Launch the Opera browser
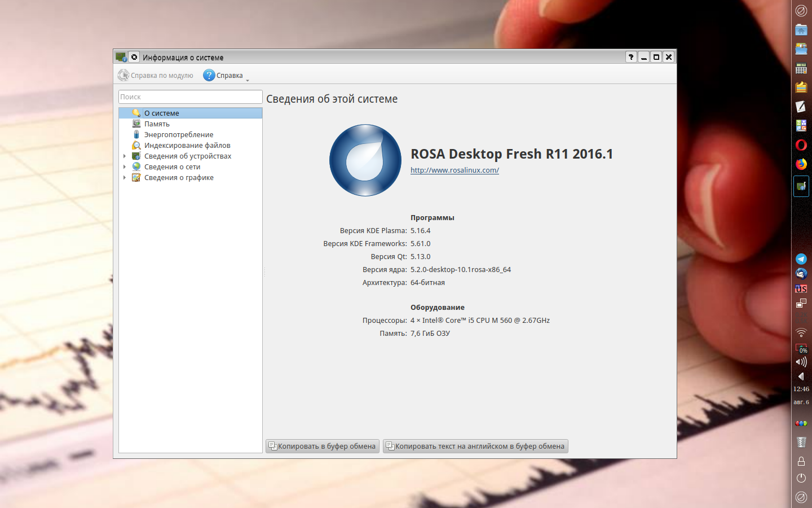 (801, 145)
